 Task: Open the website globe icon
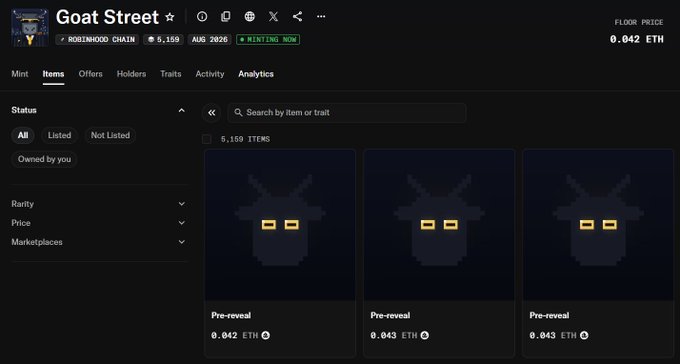(x=249, y=16)
